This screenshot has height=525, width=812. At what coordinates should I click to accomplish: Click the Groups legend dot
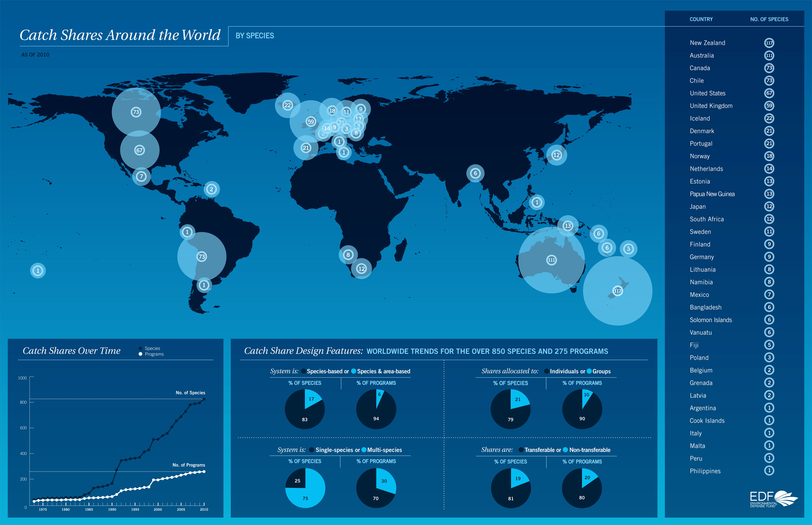point(589,371)
